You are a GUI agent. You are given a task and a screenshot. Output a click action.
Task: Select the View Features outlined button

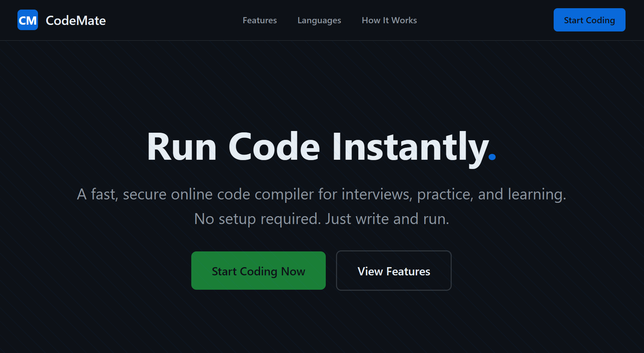tap(394, 271)
